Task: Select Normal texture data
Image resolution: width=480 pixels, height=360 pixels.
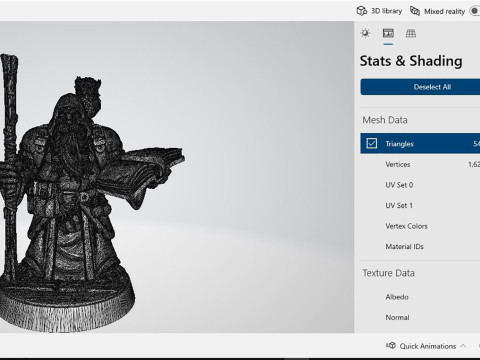Action: click(x=420, y=317)
